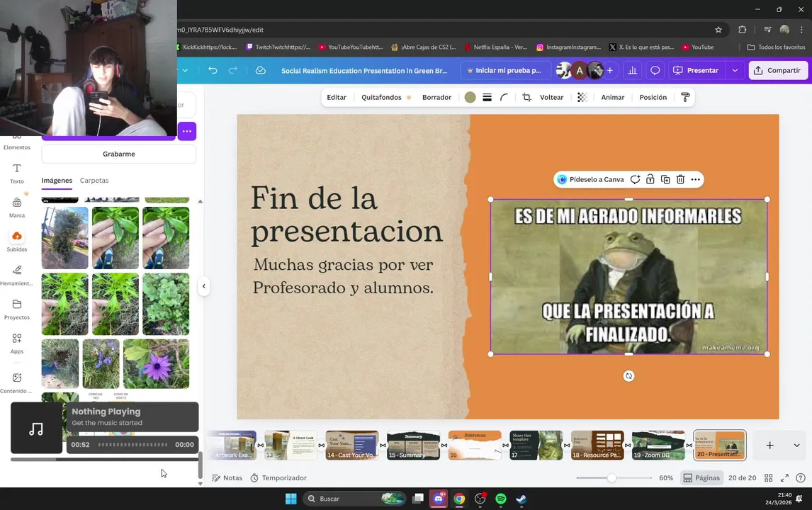Select the Borrador tool
The width and height of the screenshot is (812, 510).
tap(436, 97)
